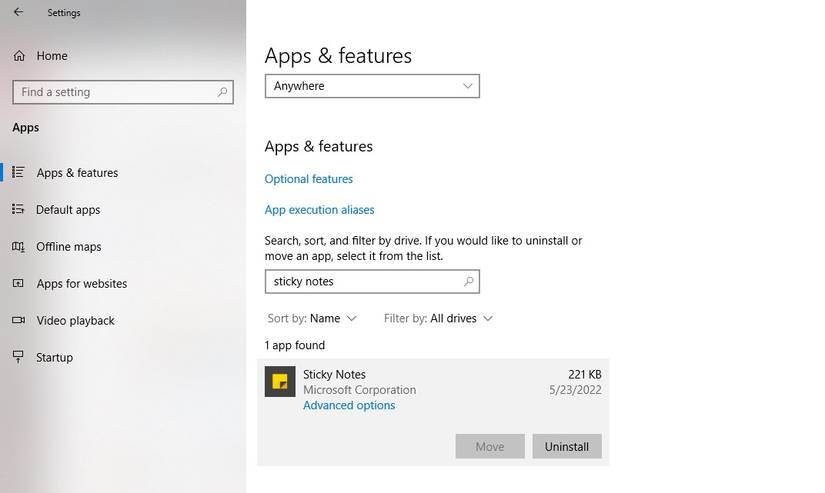Click the Sticky Notes app icon
The height and width of the screenshot is (493, 825).
(x=280, y=382)
